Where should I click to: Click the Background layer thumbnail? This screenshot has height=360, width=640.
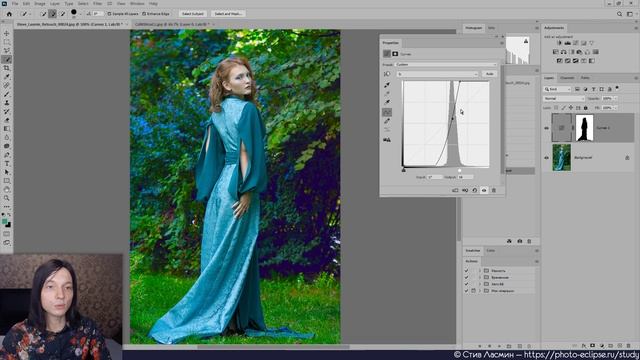coord(562,158)
